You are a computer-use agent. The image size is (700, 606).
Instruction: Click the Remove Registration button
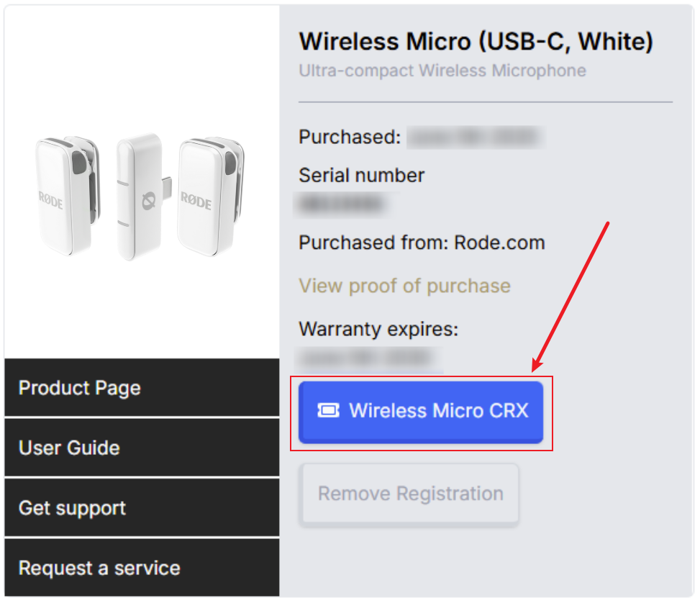pos(410,494)
